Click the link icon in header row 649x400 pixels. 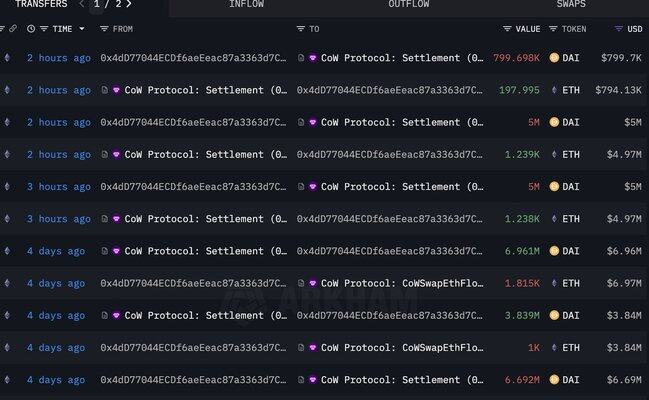pyautogui.click(x=13, y=29)
